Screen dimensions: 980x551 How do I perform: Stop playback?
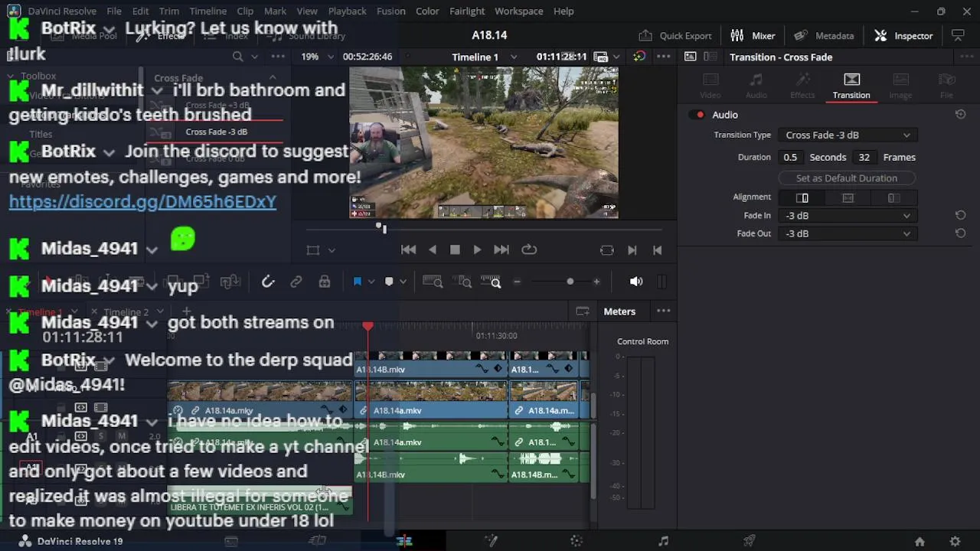click(x=455, y=249)
